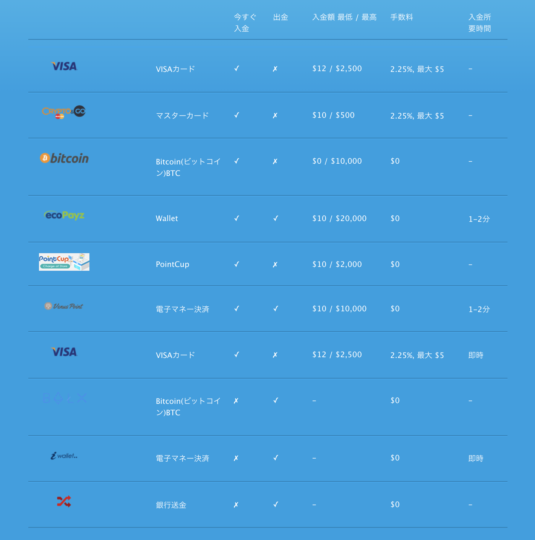Screen dimensions: 535x540
Task: Click the PointCup row's deposit checkmark
Action: coord(237,264)
